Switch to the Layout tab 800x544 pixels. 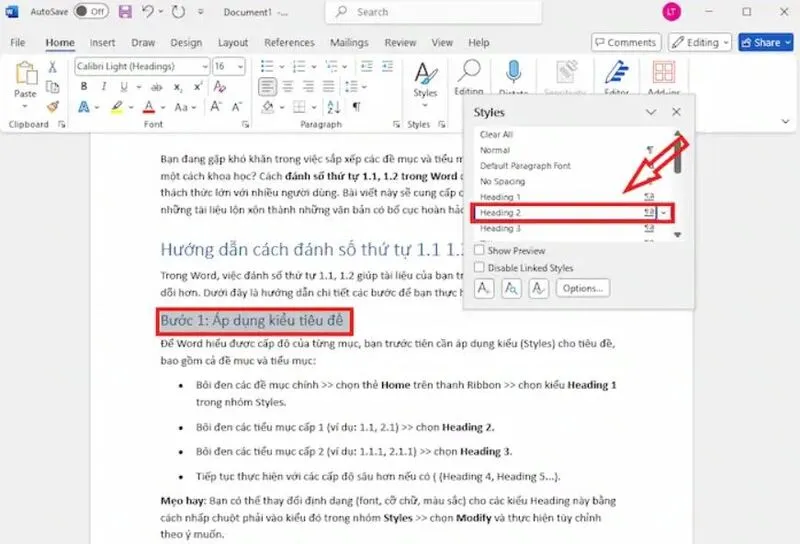233,43
